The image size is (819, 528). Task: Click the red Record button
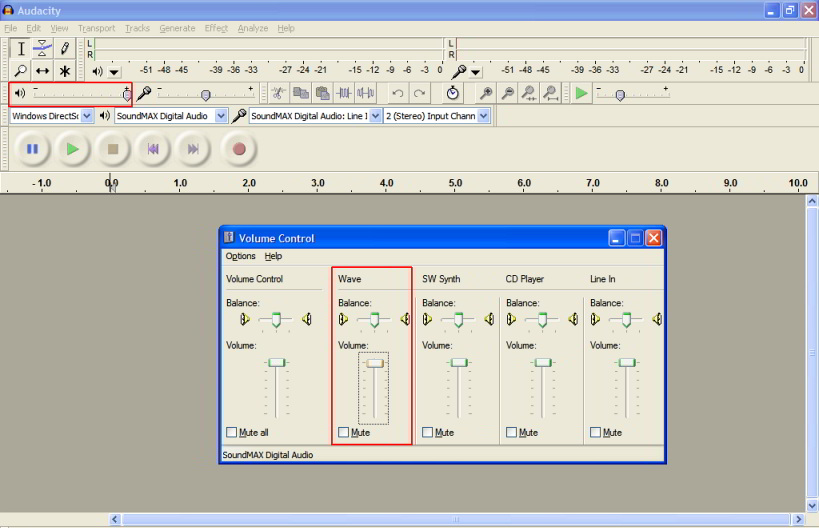(x=239, y=149)
